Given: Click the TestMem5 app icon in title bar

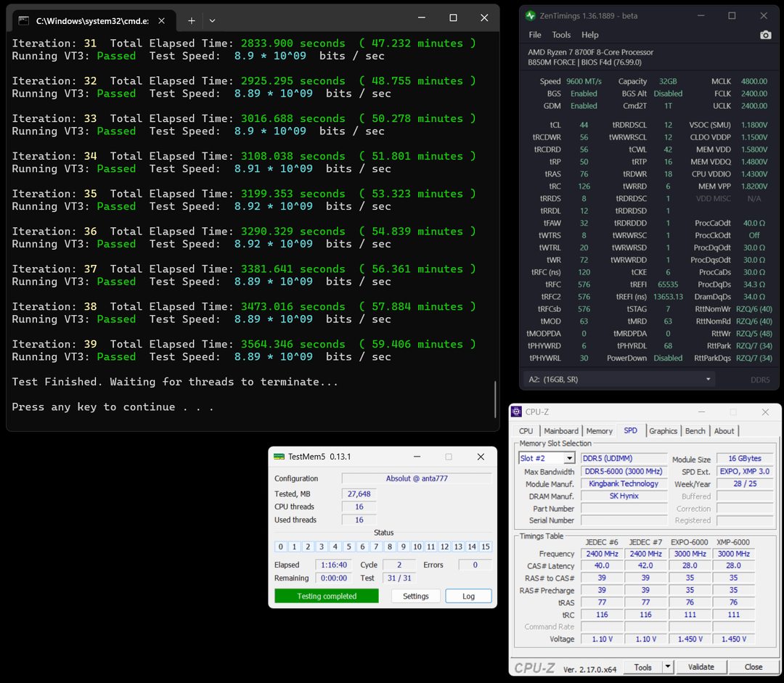Looking at the screenshot, I should point(279,457).
